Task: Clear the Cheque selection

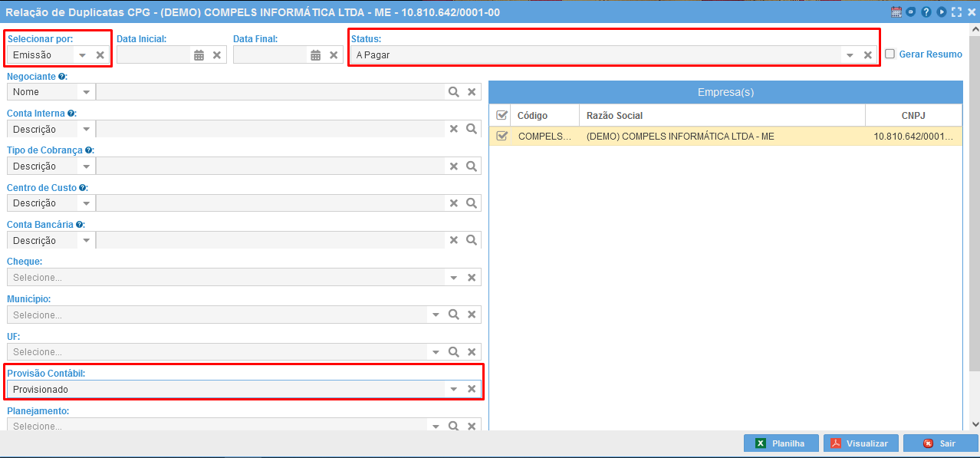Action: 472,277
